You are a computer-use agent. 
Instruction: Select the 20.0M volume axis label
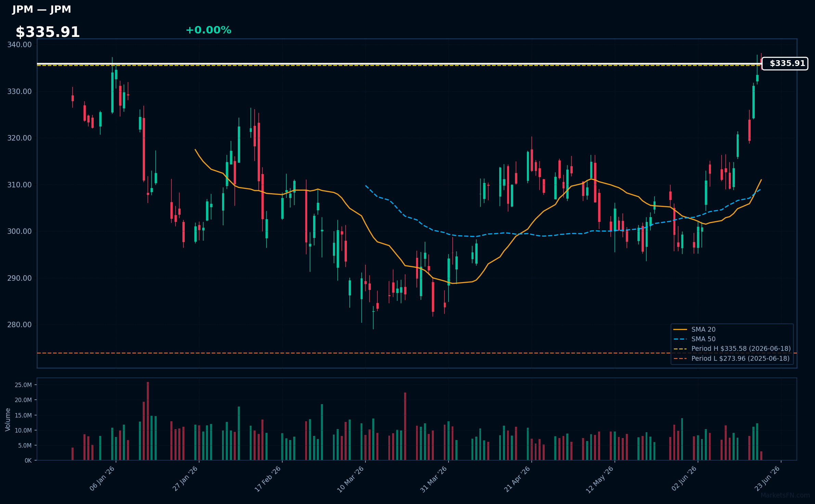pyautogui.click(x=23, y=400)
